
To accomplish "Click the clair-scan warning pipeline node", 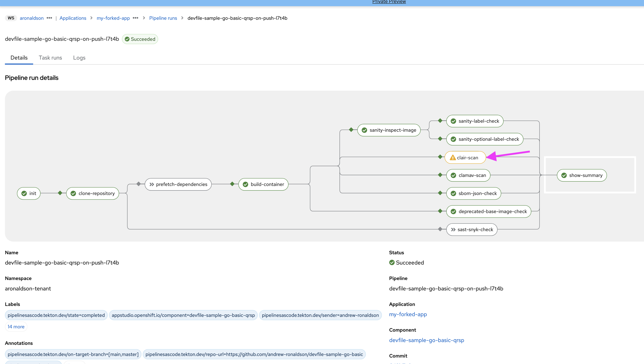I will pyautogui.click(x=465, y=157).
